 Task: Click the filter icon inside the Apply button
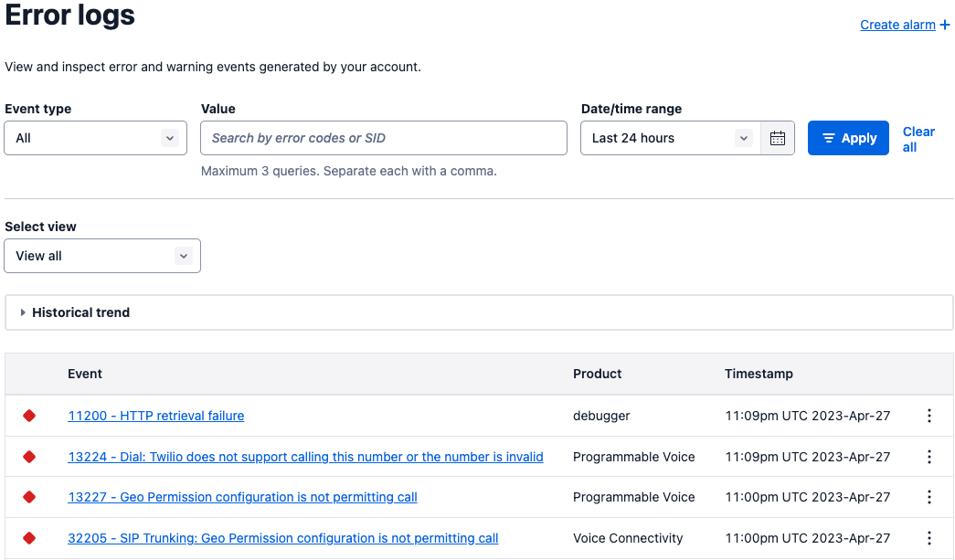pos(828,137)
